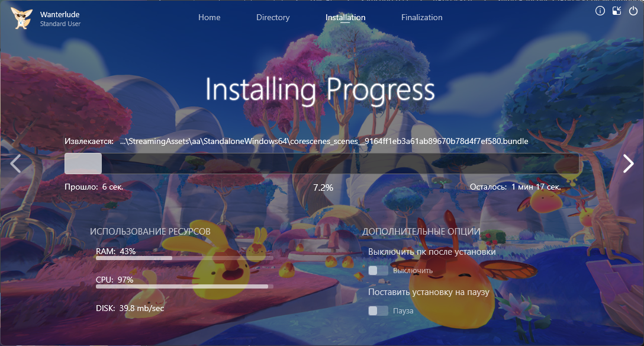Screen dimensions: 644x346
Task: Select the Installation tab
Action: 345,18
